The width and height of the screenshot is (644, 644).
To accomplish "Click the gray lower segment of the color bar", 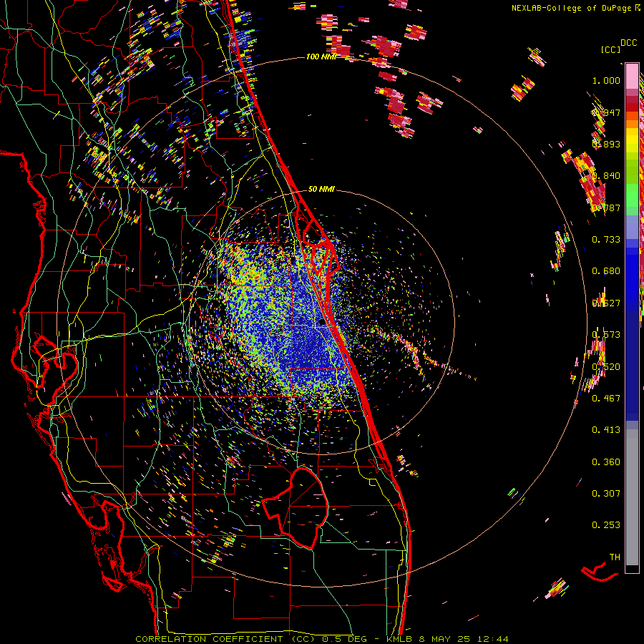I will [x=632, y=497].
